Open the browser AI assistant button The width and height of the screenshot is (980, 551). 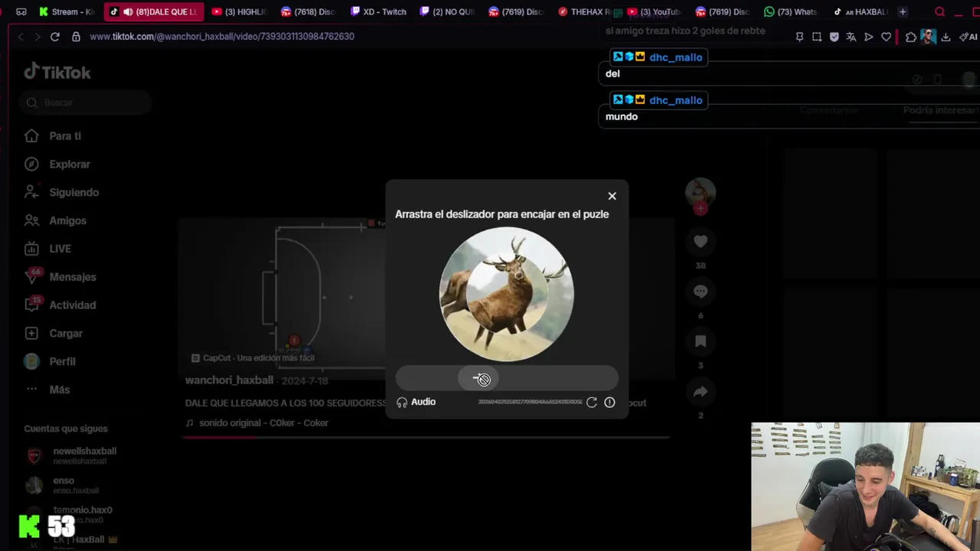click(x=968, y=37)
